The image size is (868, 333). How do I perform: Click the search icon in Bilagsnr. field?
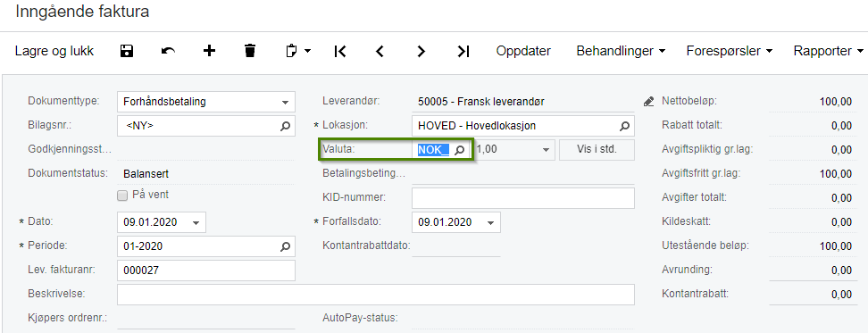click(x=285, y=126)
